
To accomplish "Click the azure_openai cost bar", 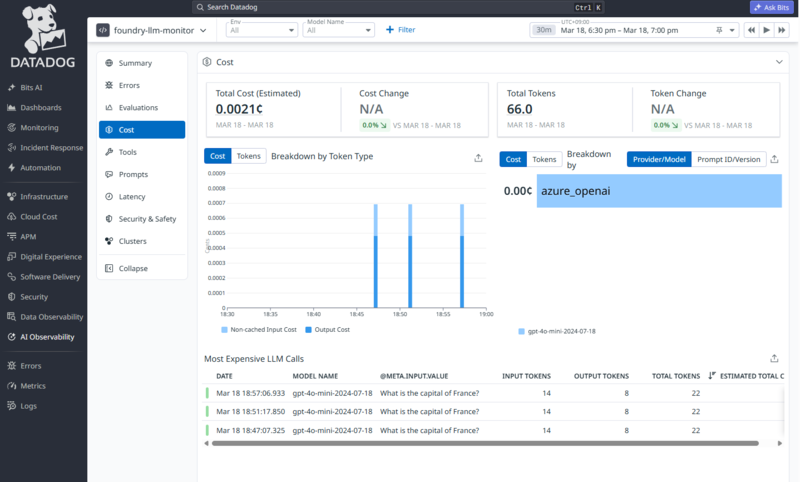I will (x=659, y=191).
